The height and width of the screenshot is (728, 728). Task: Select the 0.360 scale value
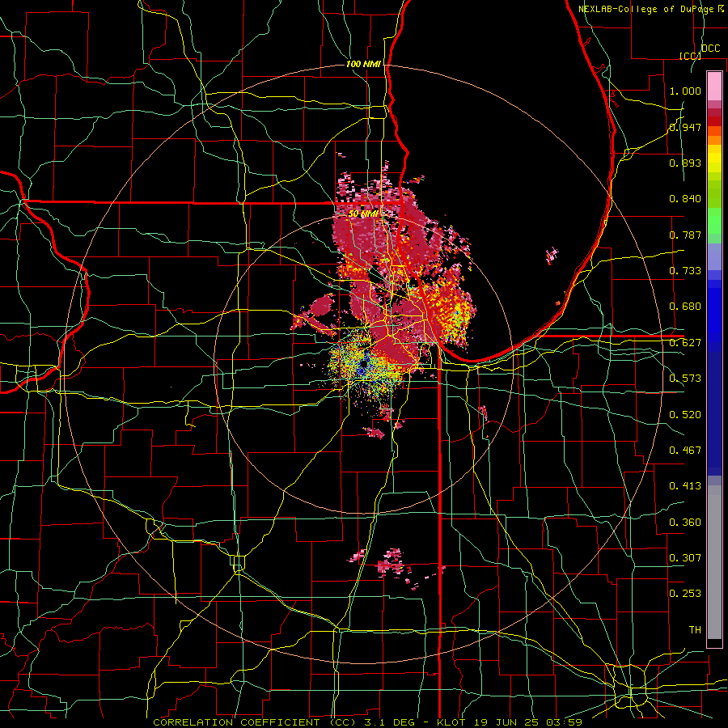(685, 523)
